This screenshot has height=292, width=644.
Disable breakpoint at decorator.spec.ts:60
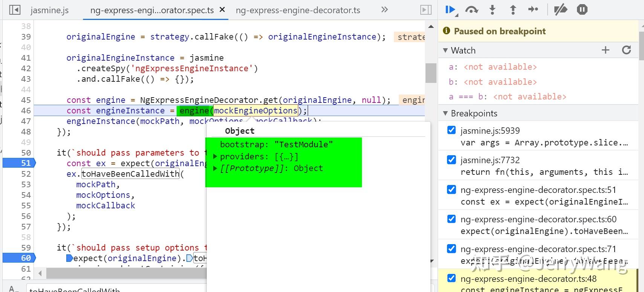click(x=451, y=219)
